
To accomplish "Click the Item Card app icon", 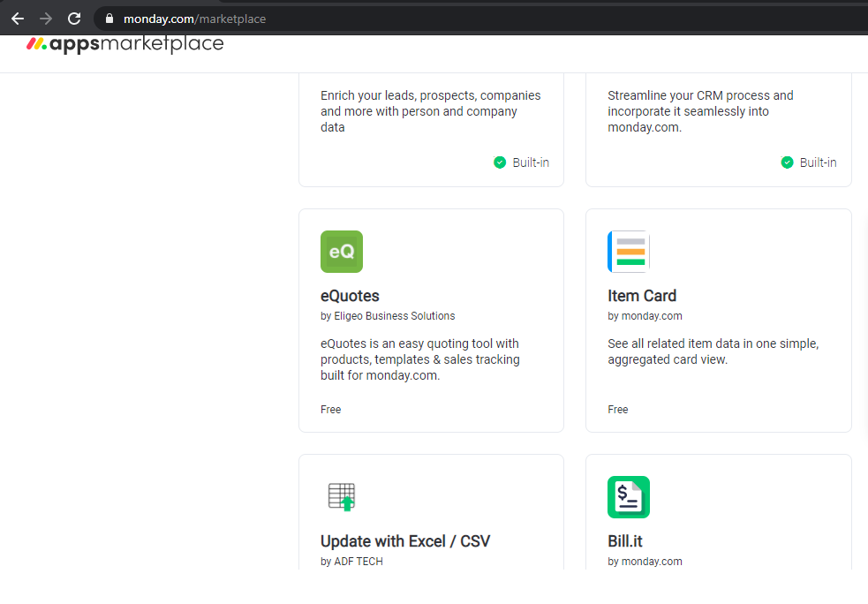I will (x=629, y=252).
